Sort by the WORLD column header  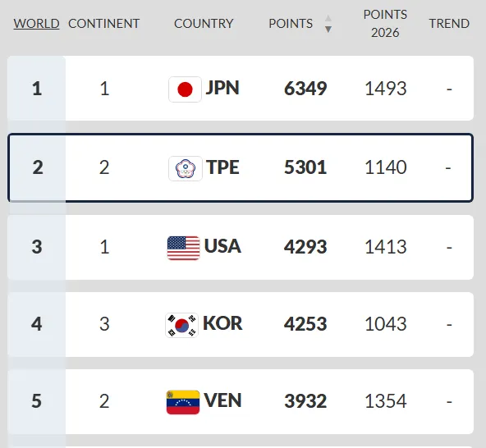pos(36,24)
